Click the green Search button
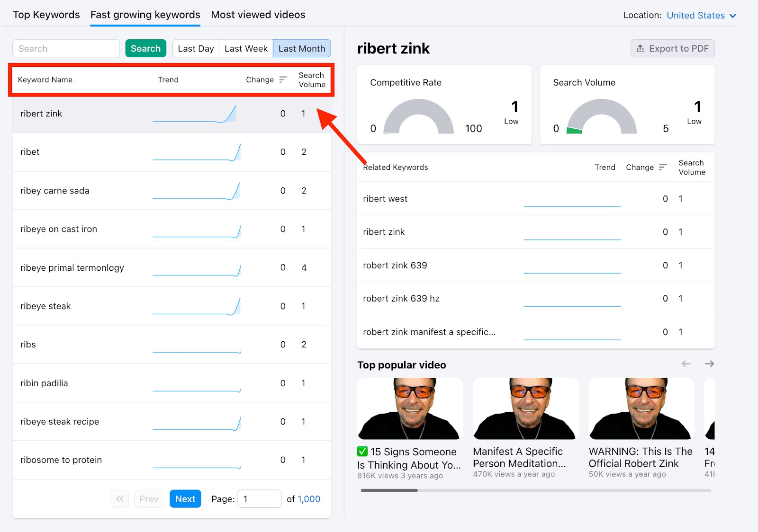This screenshot has height=532, width=758. pos(145,48)
